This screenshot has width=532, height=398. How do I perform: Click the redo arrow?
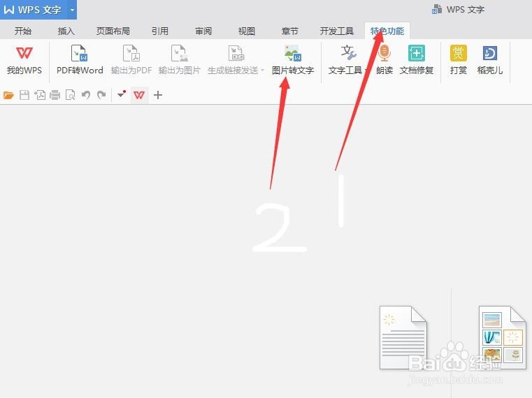(x=101, y=95)
